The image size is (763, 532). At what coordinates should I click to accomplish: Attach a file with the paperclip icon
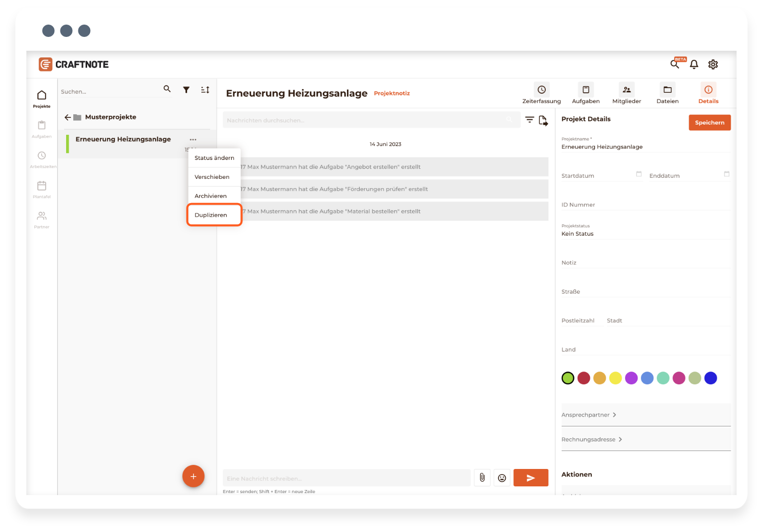482,478
